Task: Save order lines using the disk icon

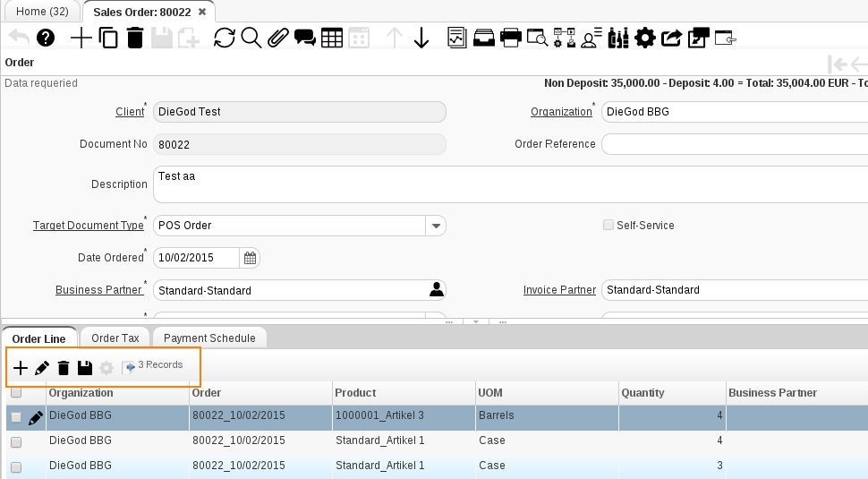Action: (85, 368)
